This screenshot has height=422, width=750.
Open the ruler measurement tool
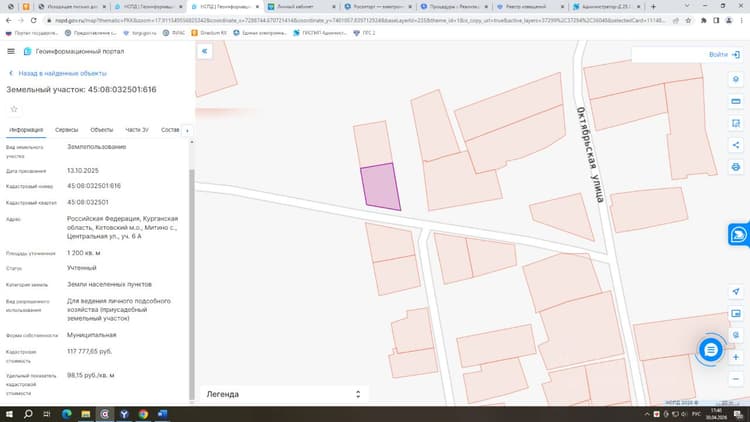[736, 101]
